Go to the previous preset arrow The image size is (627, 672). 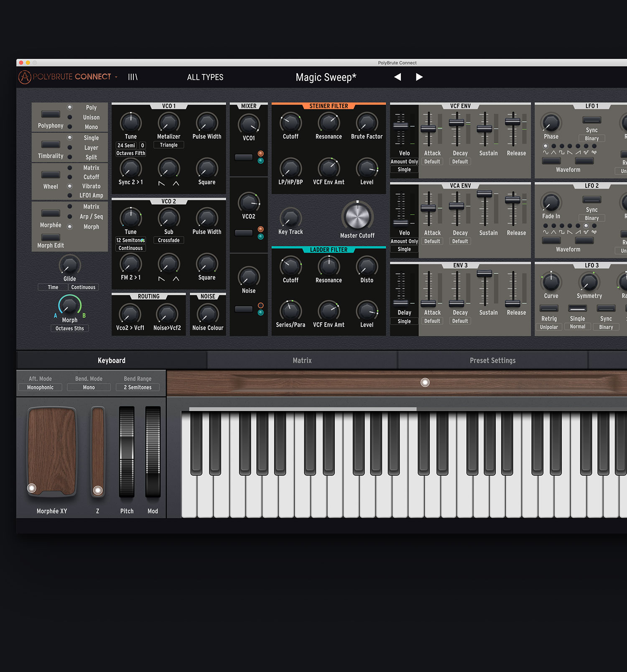[398, 77]
